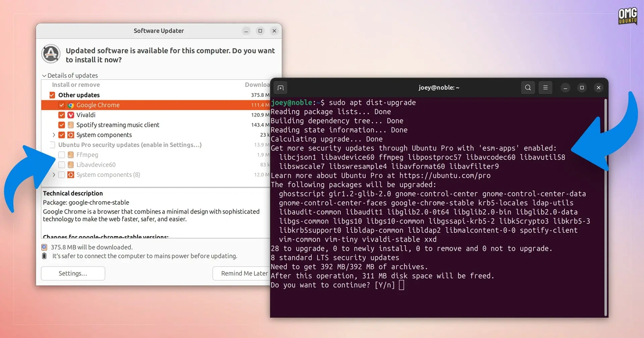Click the Ubuntu Pro security updates label
The width and height of the screenshot is (644, 338).
click(130, 145)
